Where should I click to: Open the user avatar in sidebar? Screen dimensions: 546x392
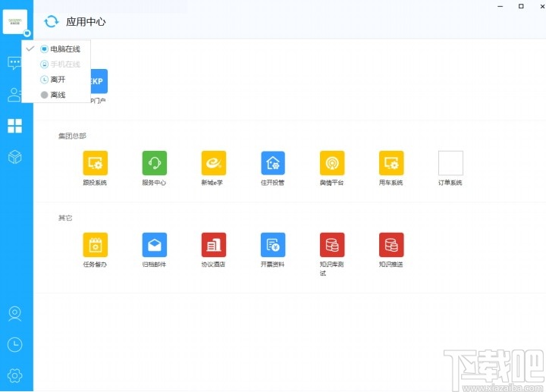tap(15, 21)
